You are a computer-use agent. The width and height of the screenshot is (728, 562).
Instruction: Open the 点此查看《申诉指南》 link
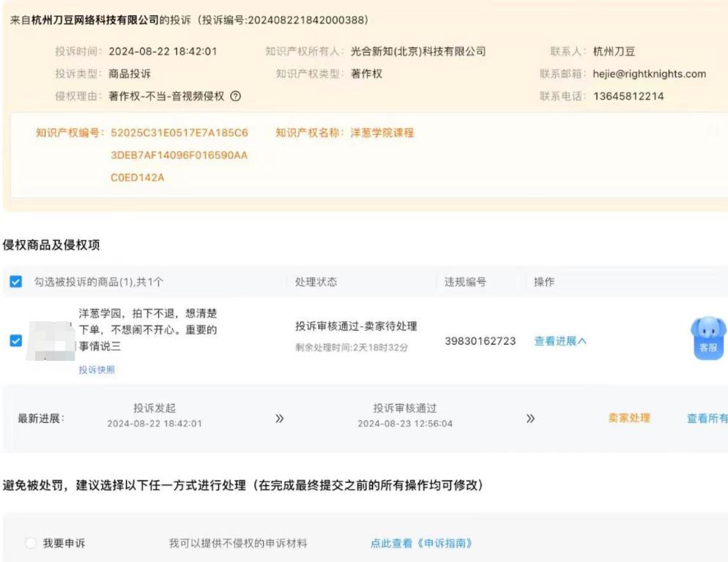[421, 543]
